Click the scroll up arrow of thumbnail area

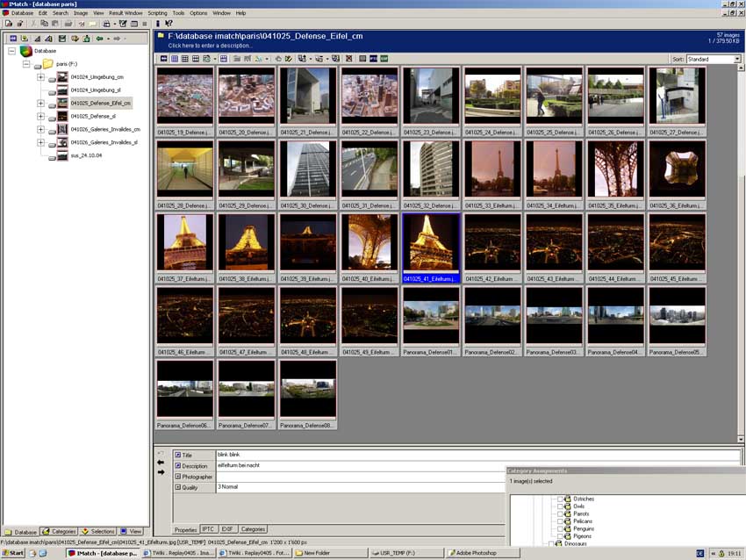[741, 68]
